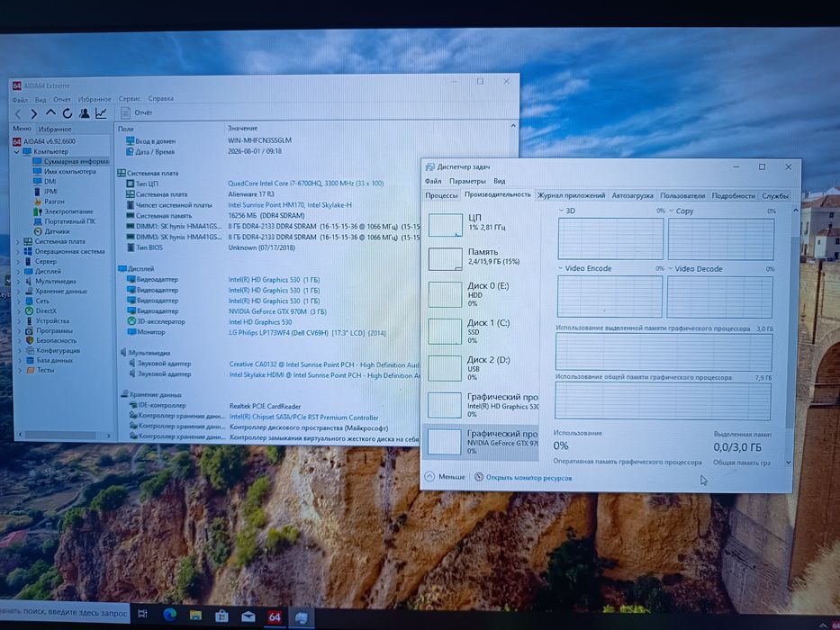The width and height of the screenshot is (840, 630).
Task: Open Microsoft Edge from the taskbar
Action: click(169, 615)
